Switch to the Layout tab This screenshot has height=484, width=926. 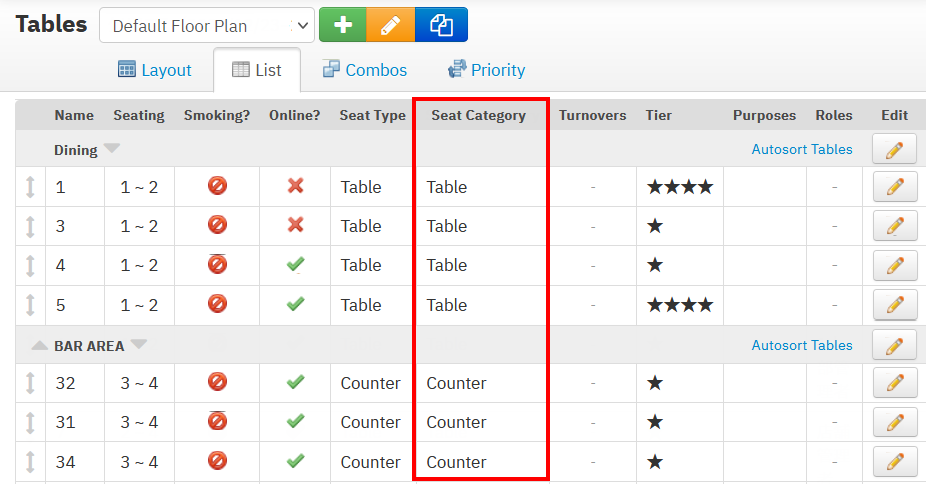[155, 70]
